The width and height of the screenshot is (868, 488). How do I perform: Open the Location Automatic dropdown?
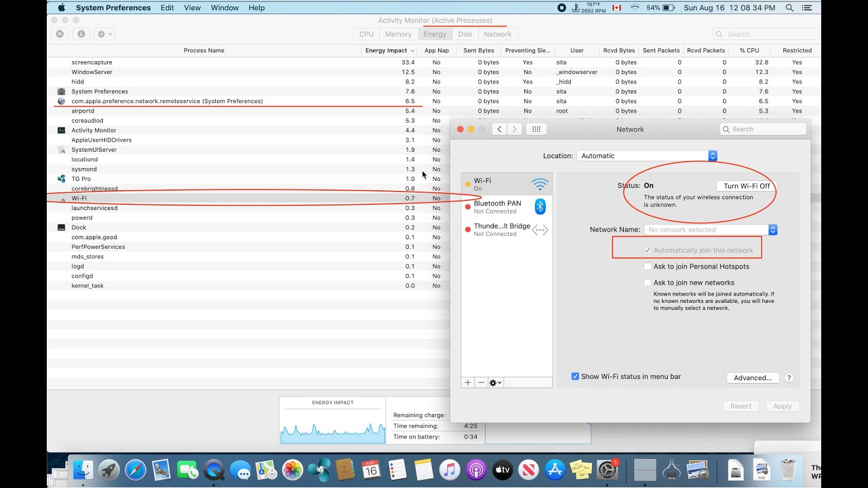click(647, 156)
